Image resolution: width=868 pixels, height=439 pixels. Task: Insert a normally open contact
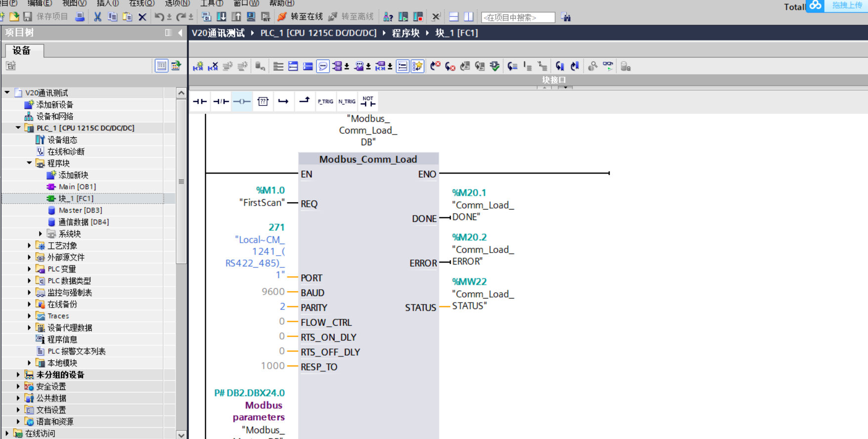pyautogui.click(x=200, y=101)
